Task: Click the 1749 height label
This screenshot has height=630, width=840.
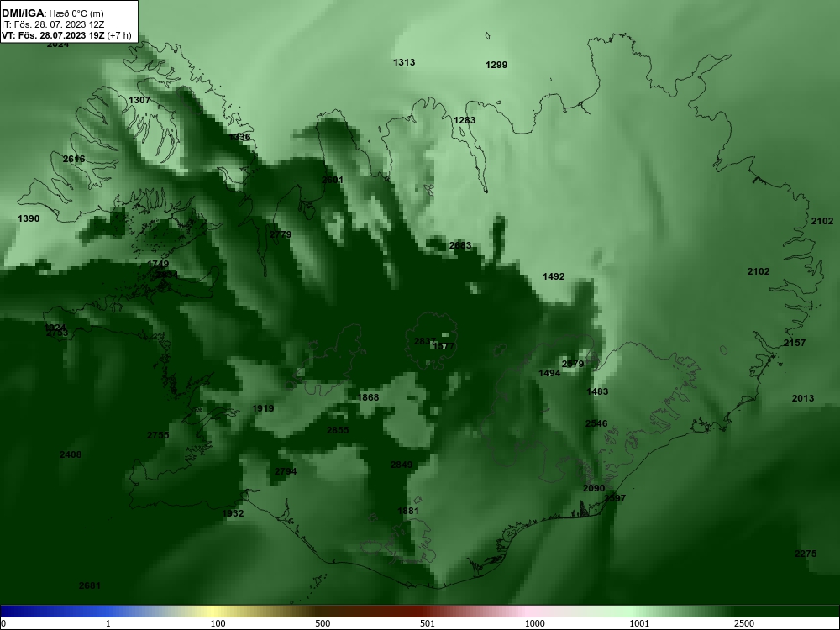Action: [x=158, y=264]
